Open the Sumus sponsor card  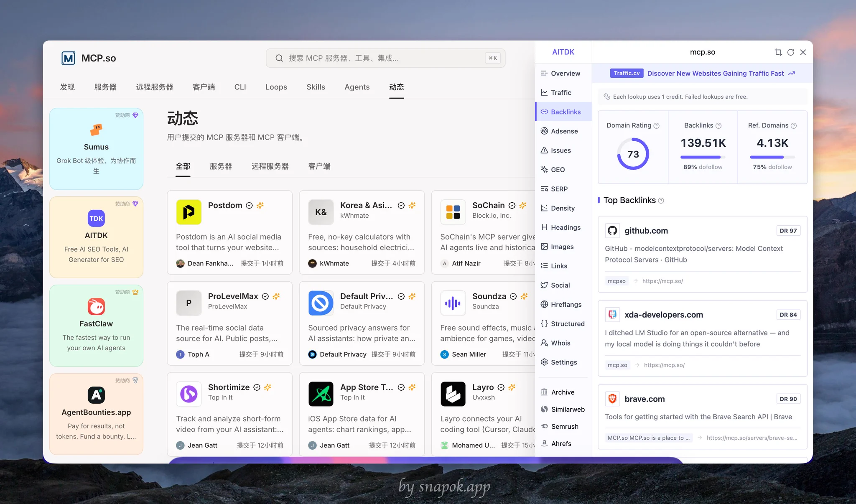point(96,149)
